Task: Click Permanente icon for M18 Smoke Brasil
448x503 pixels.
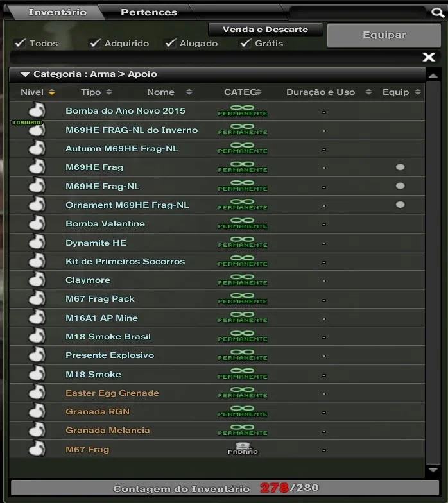Action: (x=243, y=336)
